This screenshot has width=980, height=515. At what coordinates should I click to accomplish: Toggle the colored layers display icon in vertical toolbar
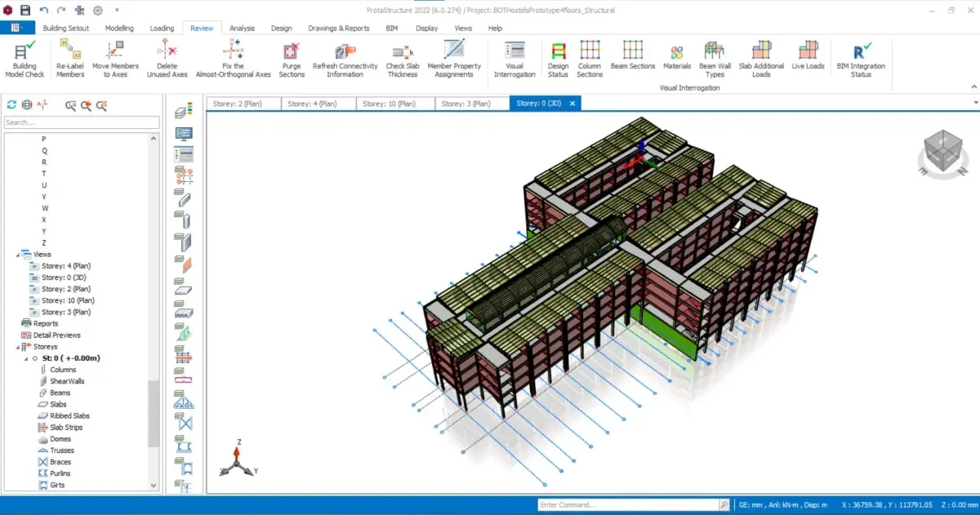(184, 110)
